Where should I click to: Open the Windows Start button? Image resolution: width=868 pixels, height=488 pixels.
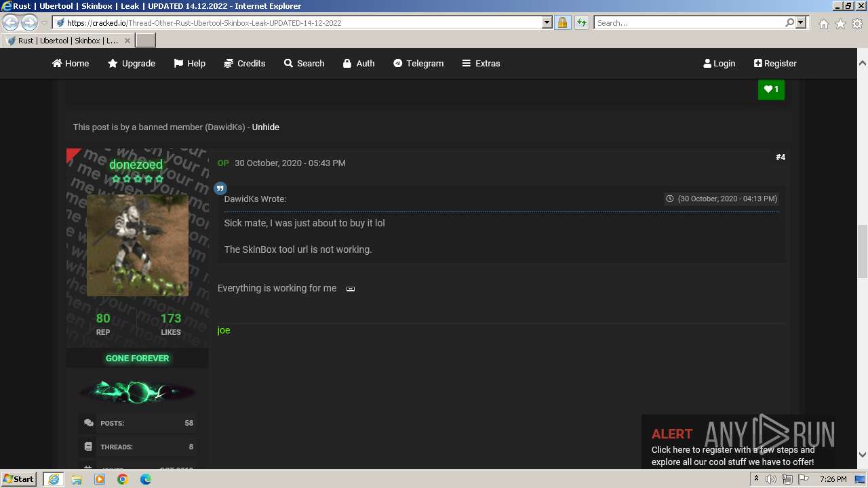tap(19, 479)
